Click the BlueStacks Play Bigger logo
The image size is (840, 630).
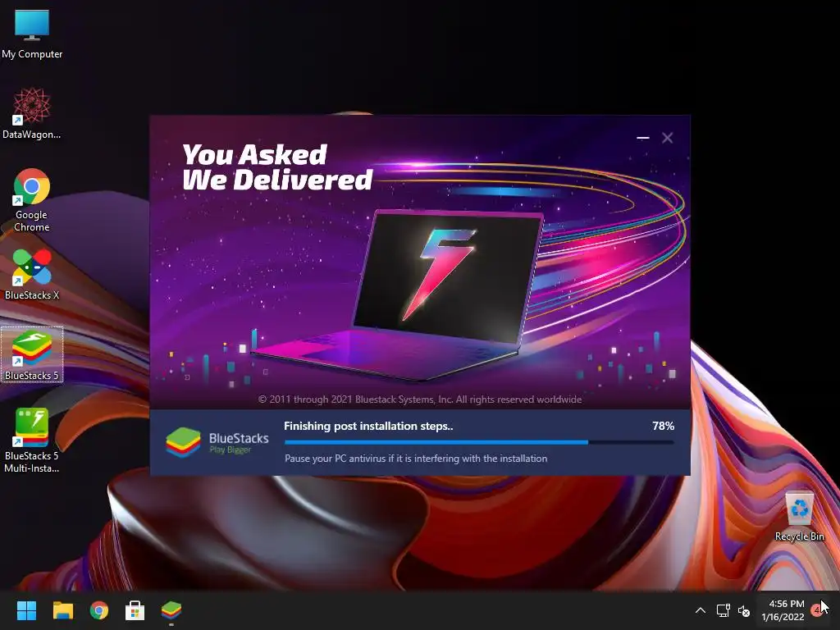pos(217,442)
